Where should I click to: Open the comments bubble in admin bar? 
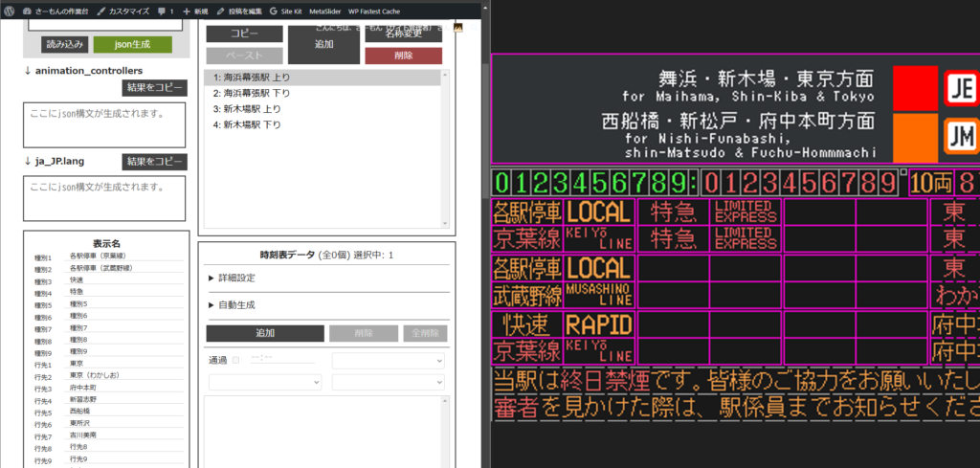point(166,11)
